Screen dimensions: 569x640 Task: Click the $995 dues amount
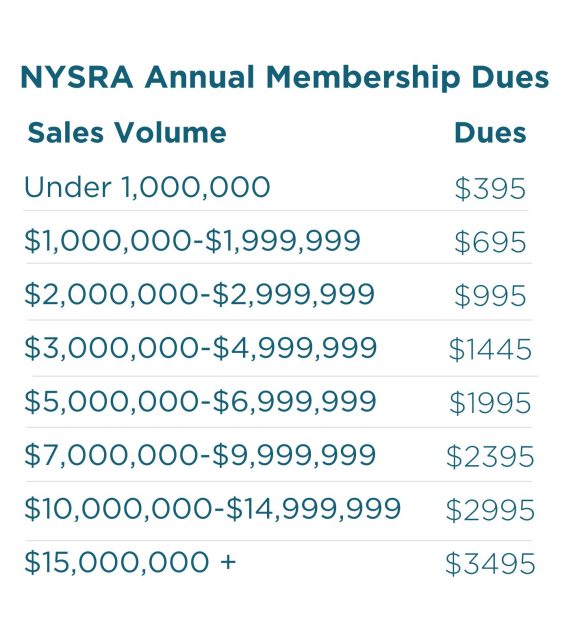pos(490,295)
